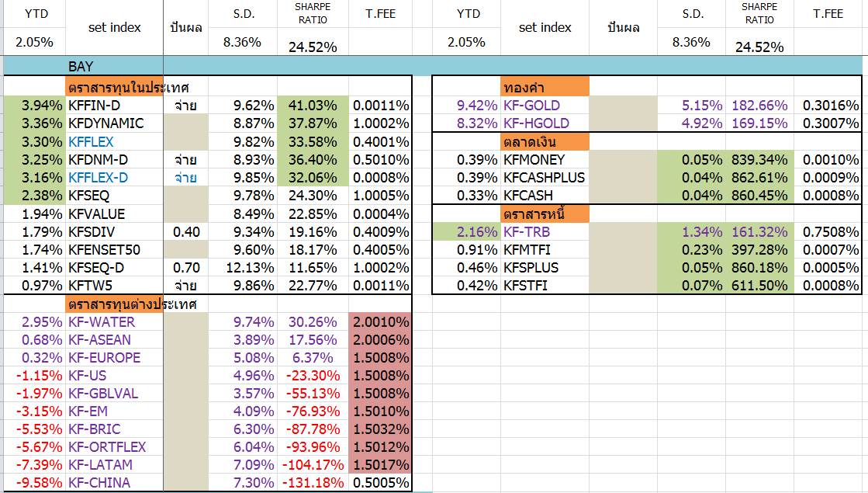Select the 182.66% Sharpe ratio cell
Viewport: 868px width, 493px height.
[759, 106]
